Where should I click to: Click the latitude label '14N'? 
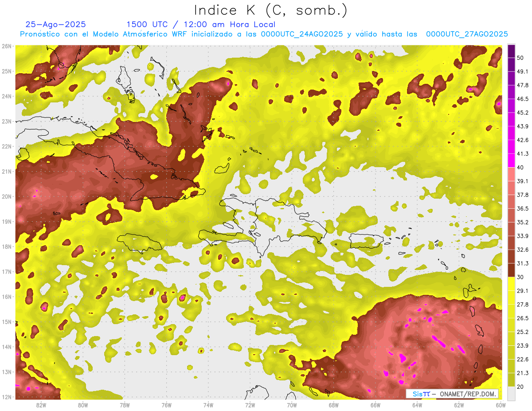pos(7,347)
